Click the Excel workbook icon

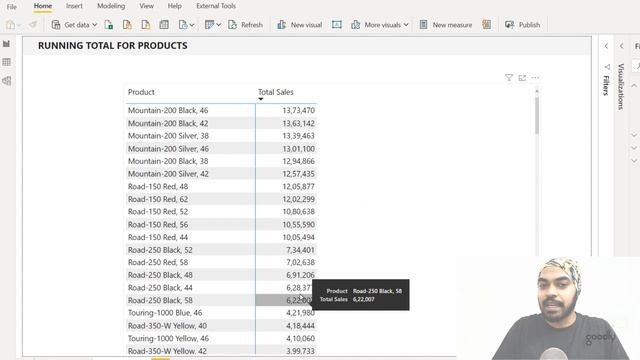(109, 25)
